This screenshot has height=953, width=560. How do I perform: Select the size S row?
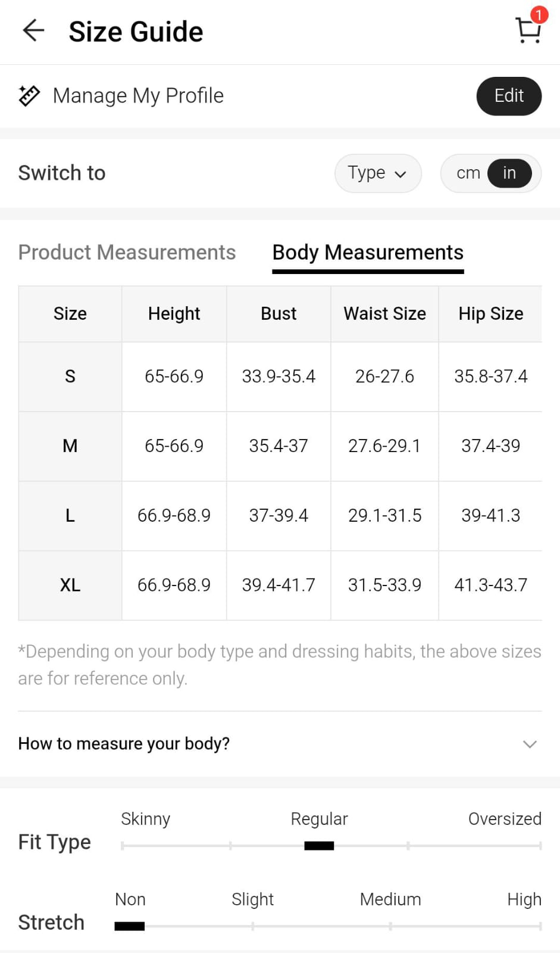(x=70, y=376)
